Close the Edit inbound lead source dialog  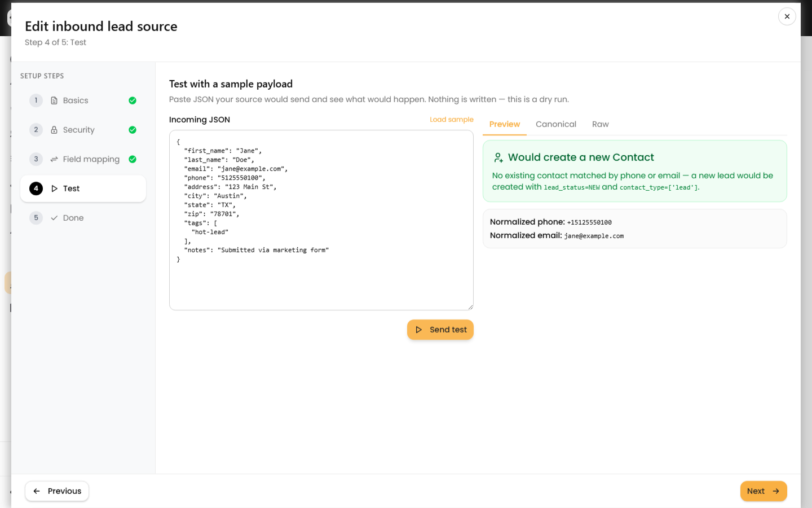coord(787,16)
